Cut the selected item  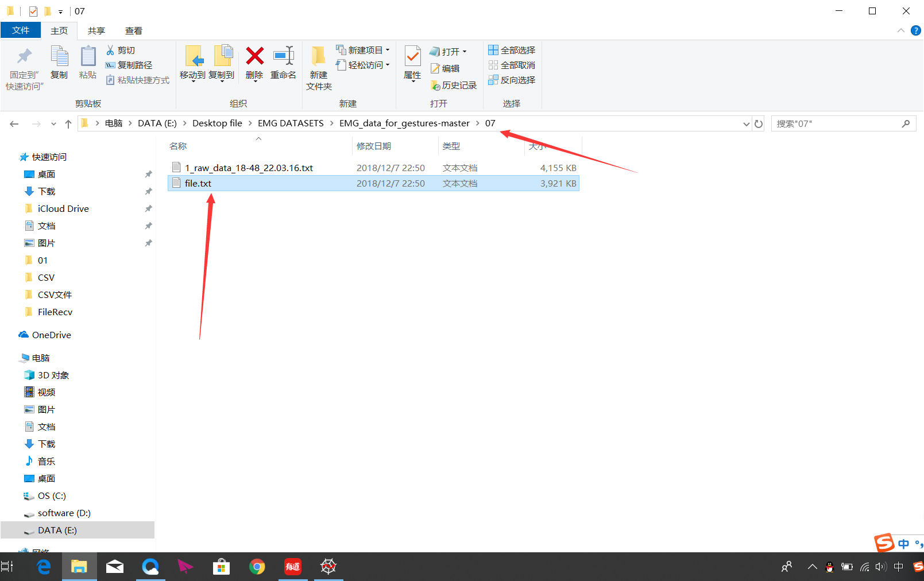coord(122,50)
